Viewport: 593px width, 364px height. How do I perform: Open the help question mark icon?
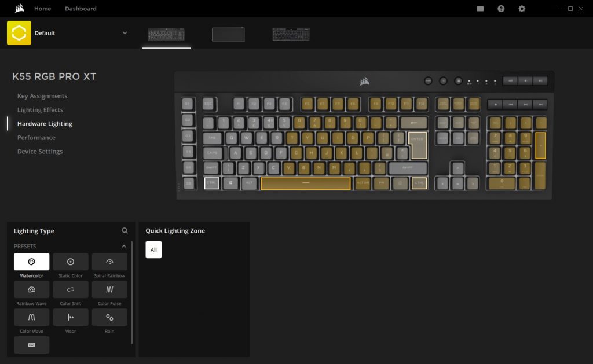point(501,9)
